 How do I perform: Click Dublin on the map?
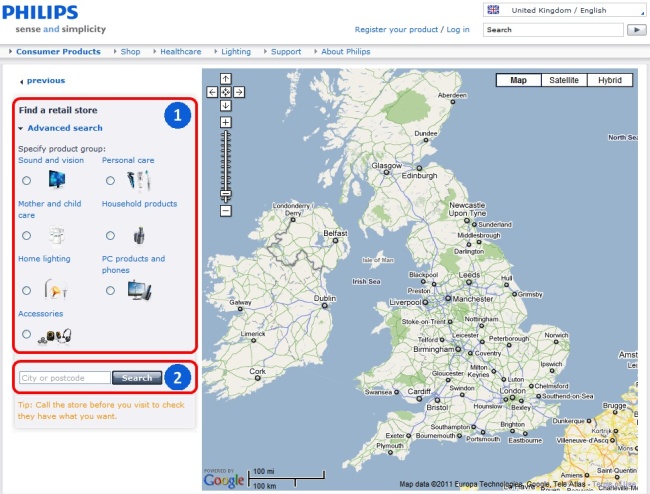click(325, 298)
